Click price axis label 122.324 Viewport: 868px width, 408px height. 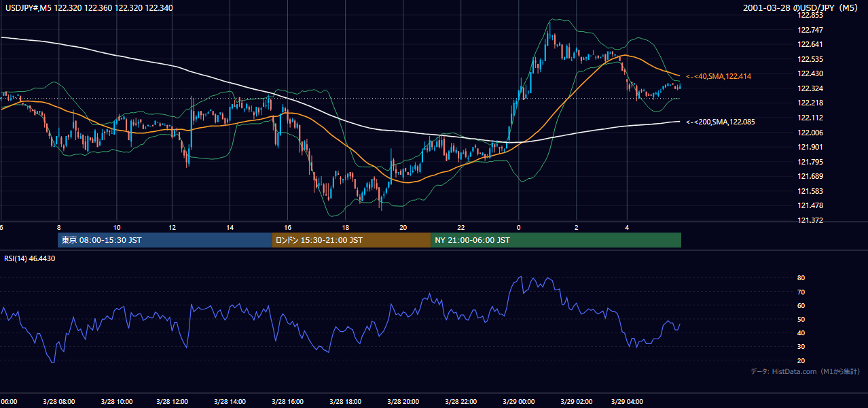coord(811,88)
